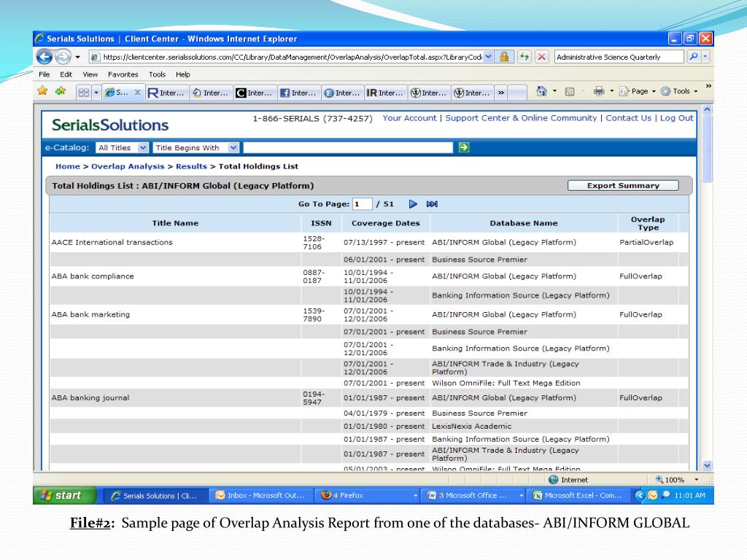Open the Tools menu in menu bar
The width and height of the screenshot is (747, 560).
click(x=157, y=74)
